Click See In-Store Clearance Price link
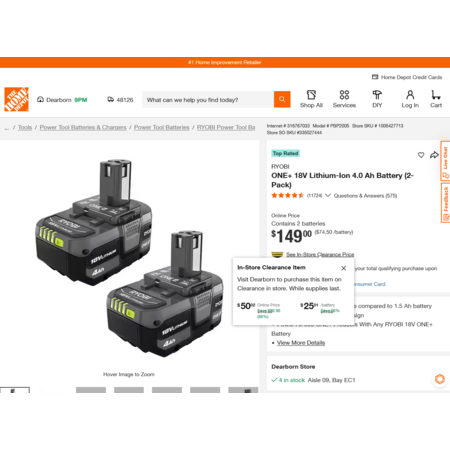This screenshot has height=450, width=450. (320, 254)
